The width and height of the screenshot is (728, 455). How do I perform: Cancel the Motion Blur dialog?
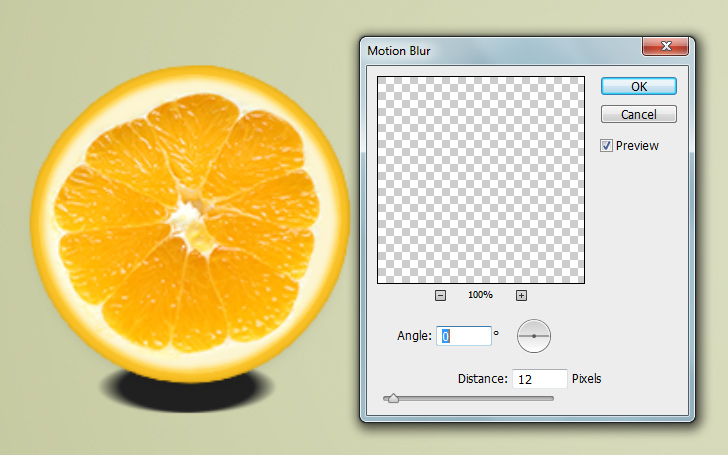638,114
